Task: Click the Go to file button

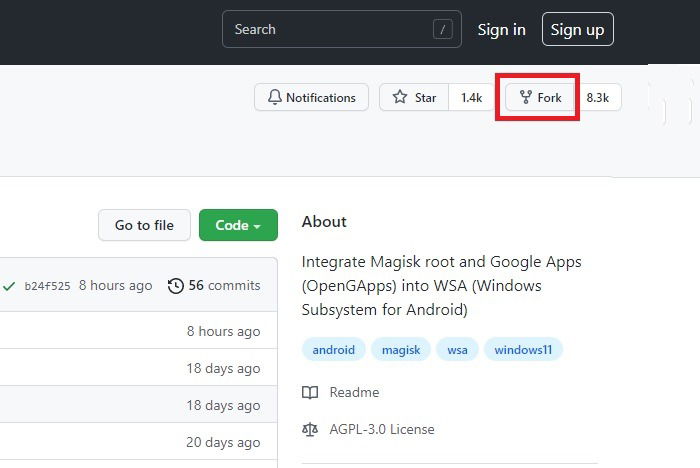Action: pos(144,225)
